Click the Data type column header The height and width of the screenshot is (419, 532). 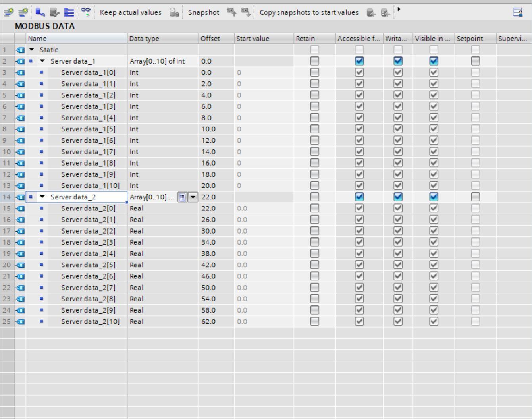click(163, 39)
